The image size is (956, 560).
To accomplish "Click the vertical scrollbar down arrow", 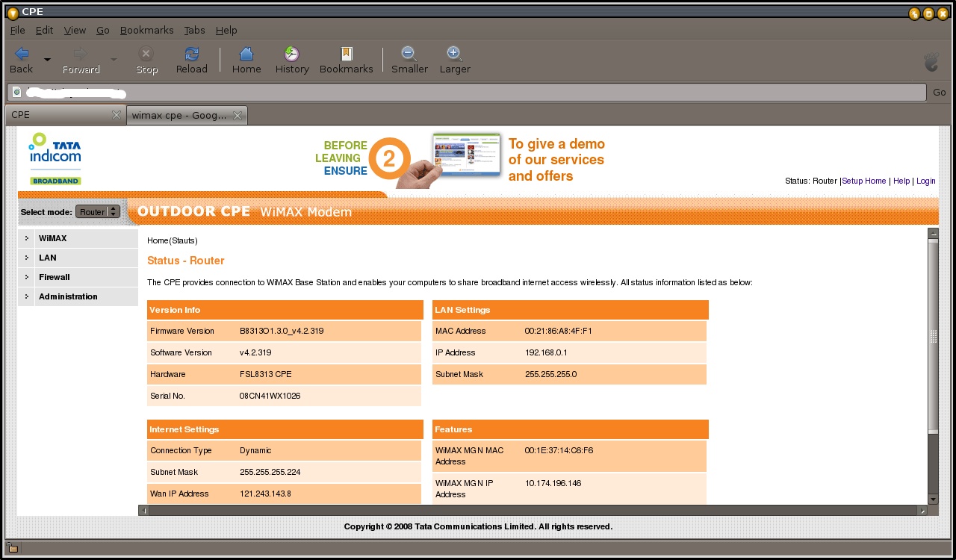I will 933,499.
